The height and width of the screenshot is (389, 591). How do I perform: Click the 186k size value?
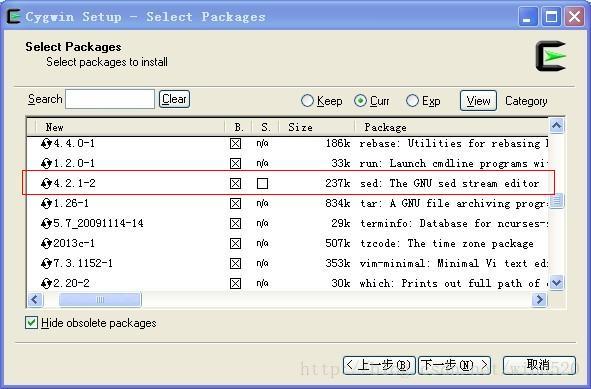pos(338,144)
